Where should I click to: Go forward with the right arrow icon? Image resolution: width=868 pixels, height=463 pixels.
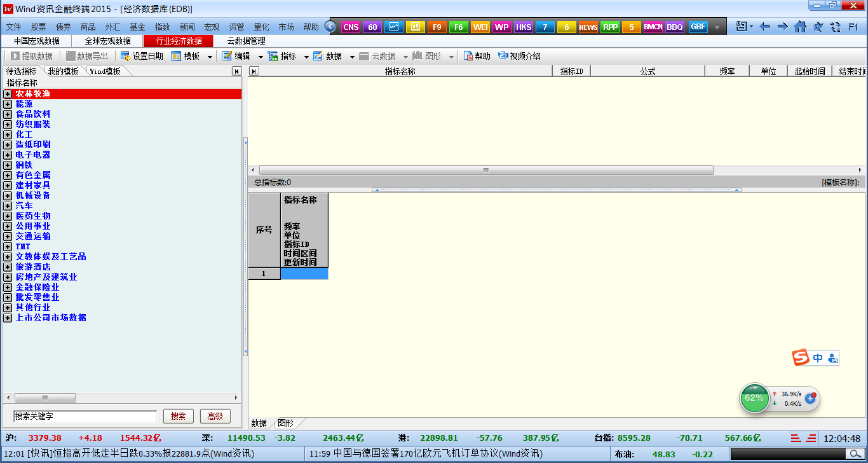tap(783, 27)
